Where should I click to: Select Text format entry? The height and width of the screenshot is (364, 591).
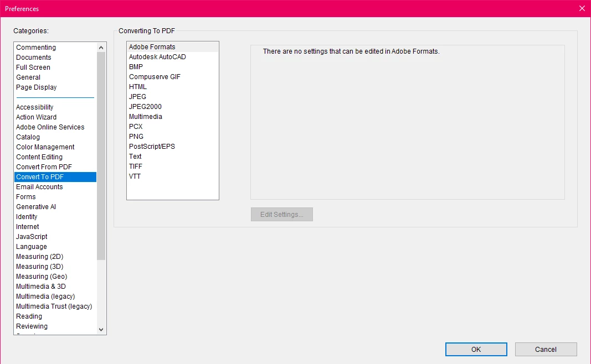173,157
